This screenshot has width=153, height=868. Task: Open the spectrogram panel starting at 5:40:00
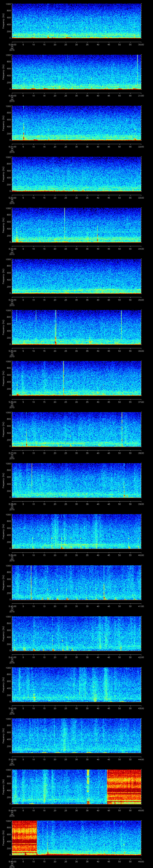pos(77,583)
